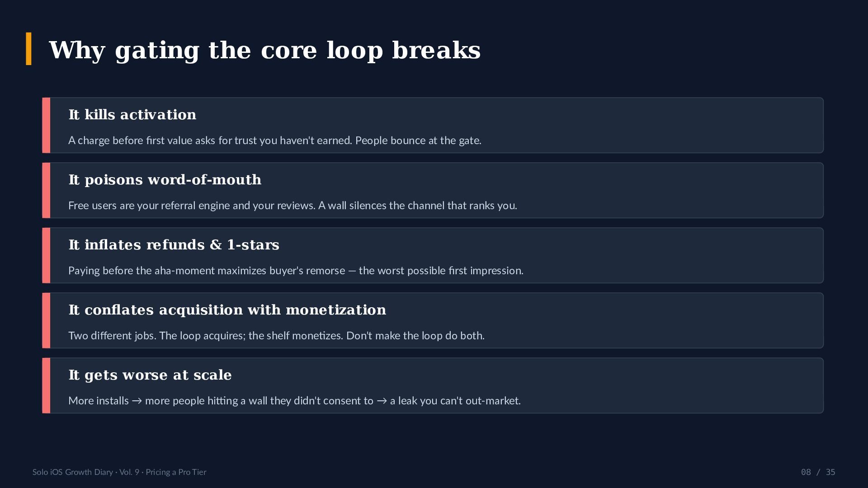
Task: Click 'It inflates refunds & 1-stars' heading
Action: [174, 244]
